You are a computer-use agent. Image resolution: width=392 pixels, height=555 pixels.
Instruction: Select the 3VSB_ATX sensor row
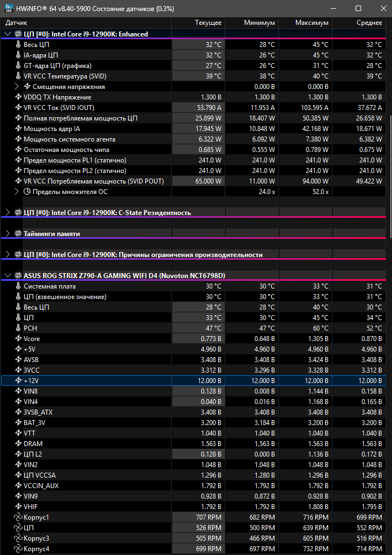click(x=193, y=412)
